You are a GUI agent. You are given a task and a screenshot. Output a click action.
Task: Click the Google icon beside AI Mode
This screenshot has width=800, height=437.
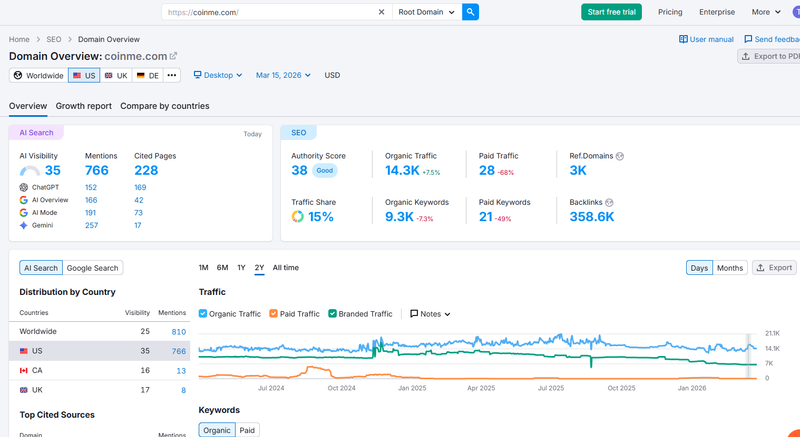point(23,213)
